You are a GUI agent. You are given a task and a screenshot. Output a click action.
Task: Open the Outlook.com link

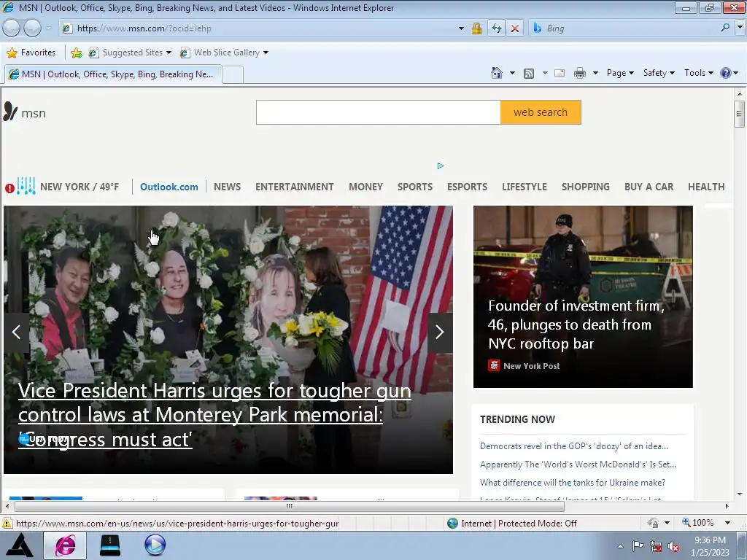(169, 187)
